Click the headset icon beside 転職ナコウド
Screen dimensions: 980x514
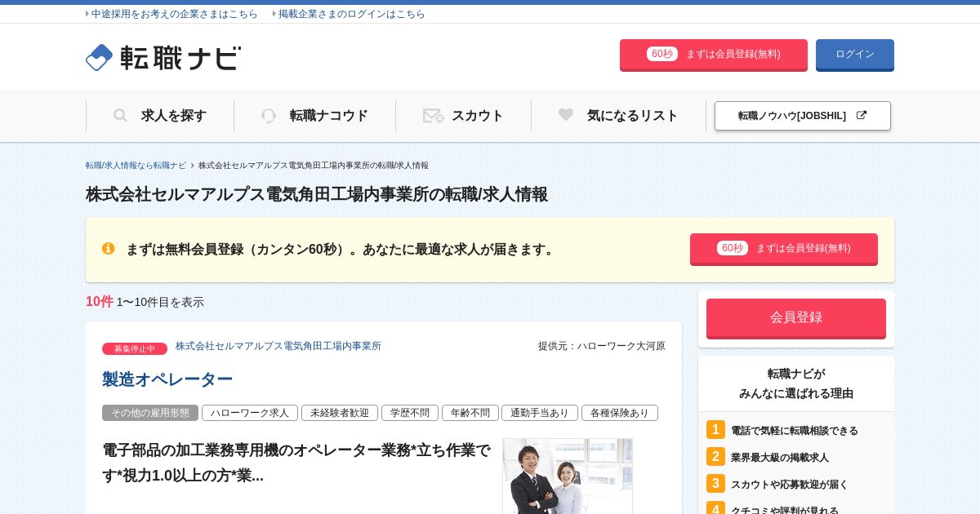[x=269, y=116]
